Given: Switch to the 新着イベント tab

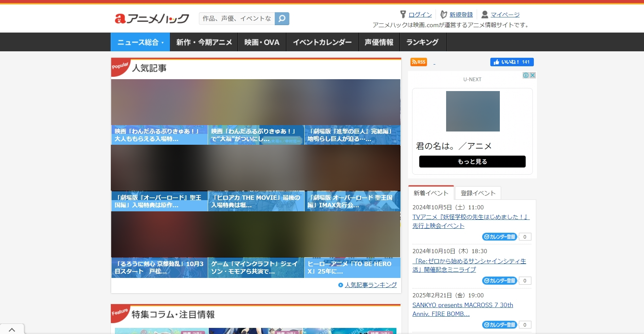Looking at the screenshot, I should [x=431, y=193].
